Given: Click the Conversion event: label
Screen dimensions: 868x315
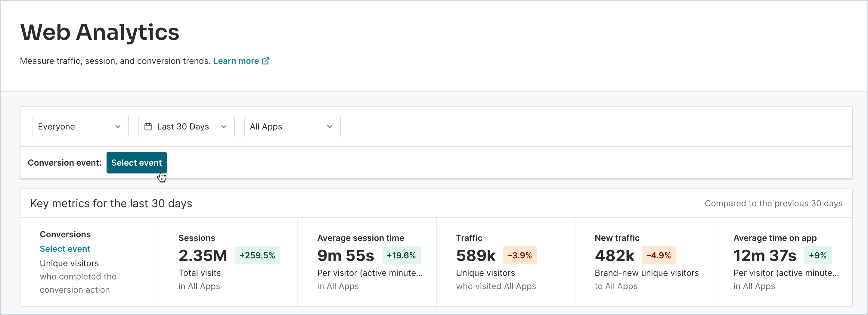Looking at the screenshot, I should pyautogui.click(x=65, y=163).
